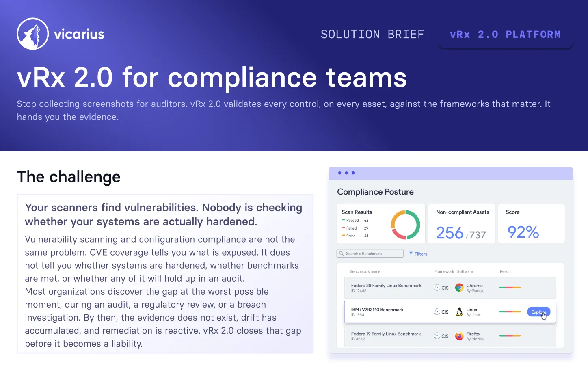Click the Linux By Linux software label
Viewport: 588px width, 377px height.
click(x=473, y=312)
